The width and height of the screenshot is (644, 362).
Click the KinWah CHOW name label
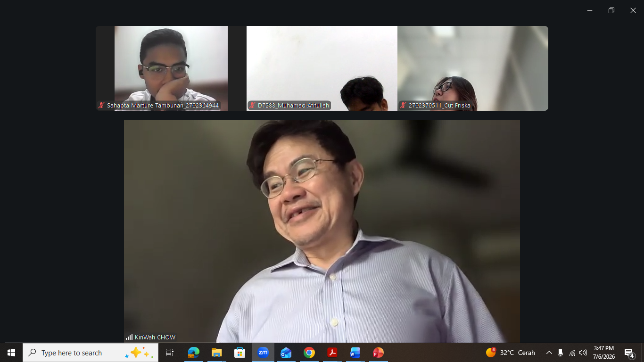155,337
